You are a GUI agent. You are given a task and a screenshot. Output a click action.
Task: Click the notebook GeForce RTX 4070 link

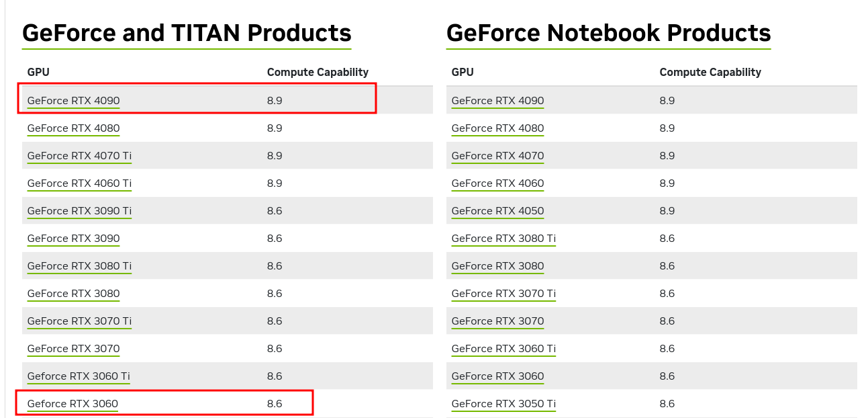(497, 156)
